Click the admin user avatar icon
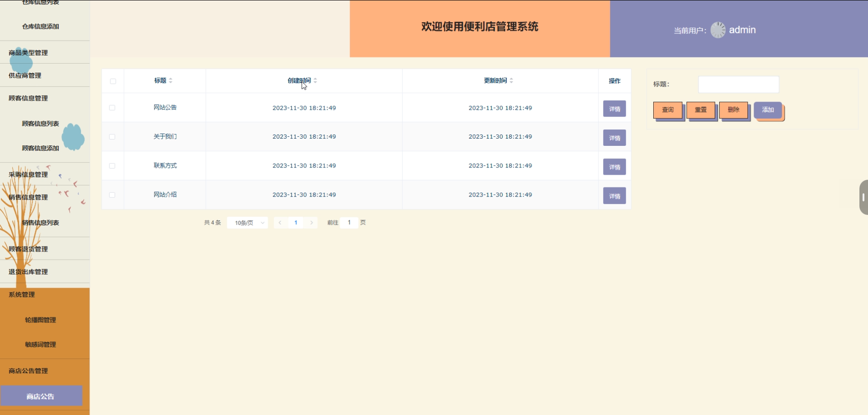This screenshot has height=415, width=868. click(x=718, y=30)
